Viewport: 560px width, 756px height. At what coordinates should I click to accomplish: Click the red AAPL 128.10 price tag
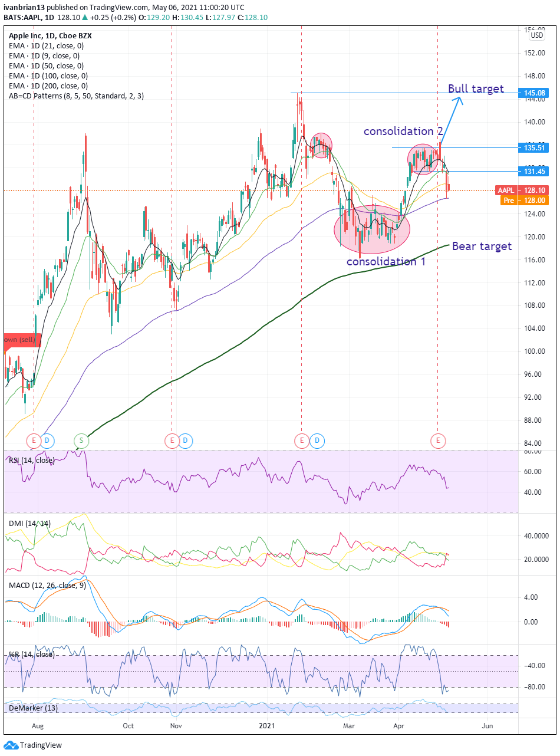[522, 190]
